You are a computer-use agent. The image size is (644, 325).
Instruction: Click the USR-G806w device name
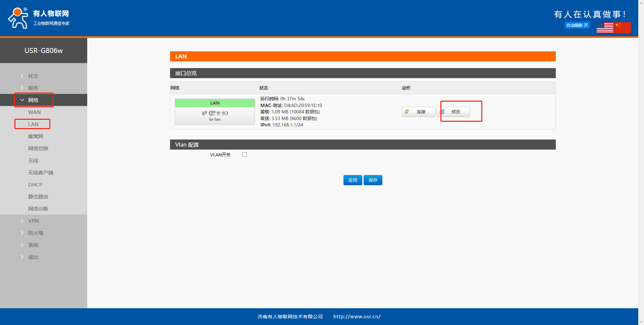tap(44, 51)
